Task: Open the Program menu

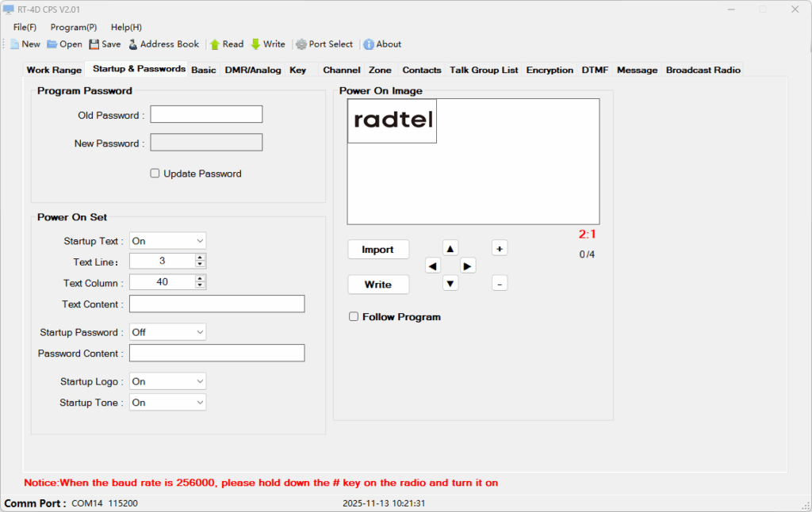Action: [x=73, y=26]
